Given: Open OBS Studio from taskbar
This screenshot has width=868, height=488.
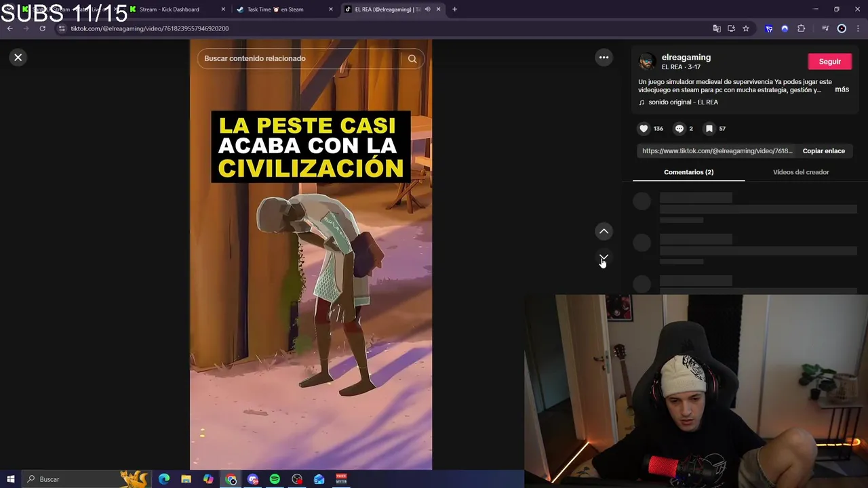Looking at the screenshot, I should point(297,479).
